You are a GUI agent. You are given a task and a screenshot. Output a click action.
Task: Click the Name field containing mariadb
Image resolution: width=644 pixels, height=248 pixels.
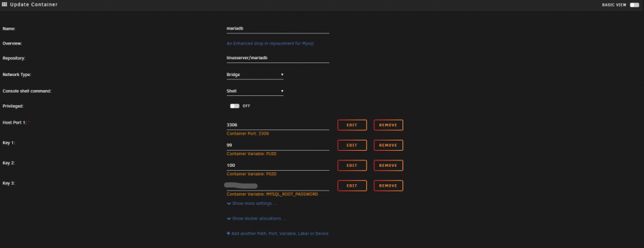[278, 29]
